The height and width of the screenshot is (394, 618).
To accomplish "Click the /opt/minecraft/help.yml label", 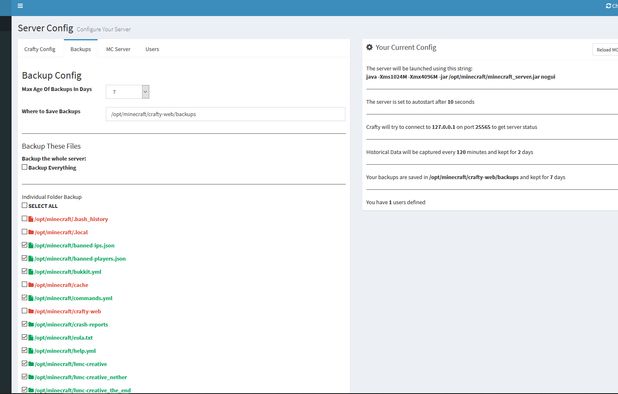I will (x=65, y=351).
